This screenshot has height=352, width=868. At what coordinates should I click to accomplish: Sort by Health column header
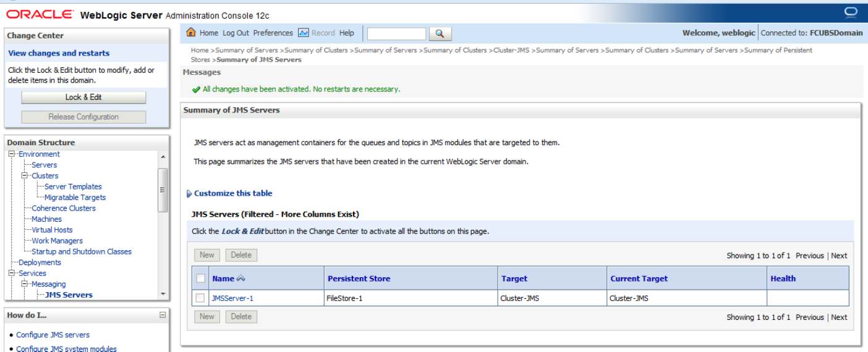click(x=783, y=279)
